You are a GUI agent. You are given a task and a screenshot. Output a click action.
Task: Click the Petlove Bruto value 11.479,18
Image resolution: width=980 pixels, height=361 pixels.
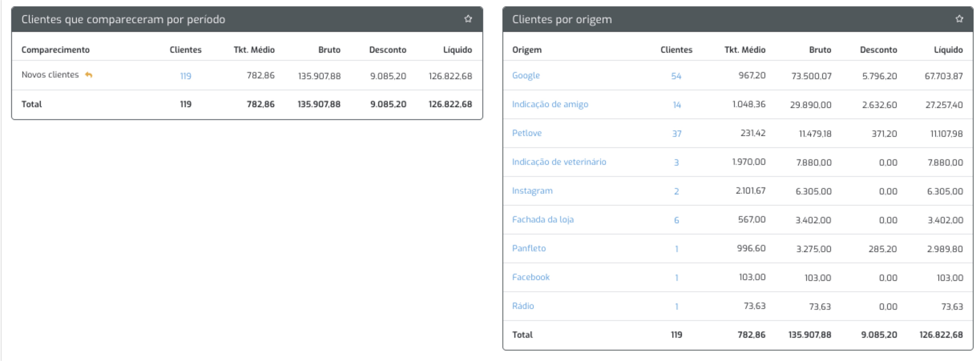click(x=815, y=134)
